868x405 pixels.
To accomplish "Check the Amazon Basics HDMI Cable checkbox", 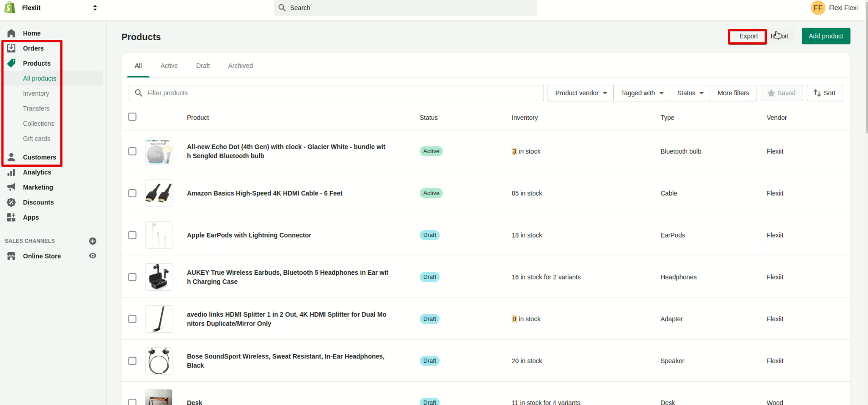I will point(132,193).
